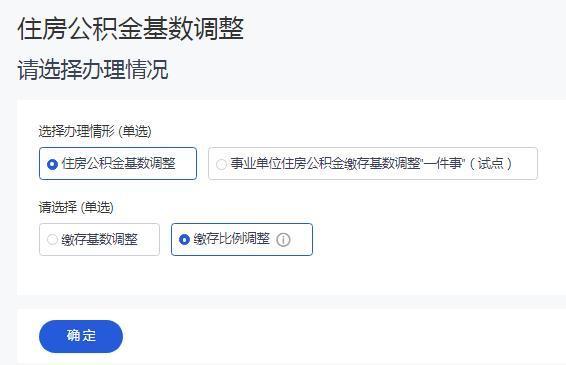
Task: Click blank area at the end of 事业单位 option card
Action: (525, 164)
